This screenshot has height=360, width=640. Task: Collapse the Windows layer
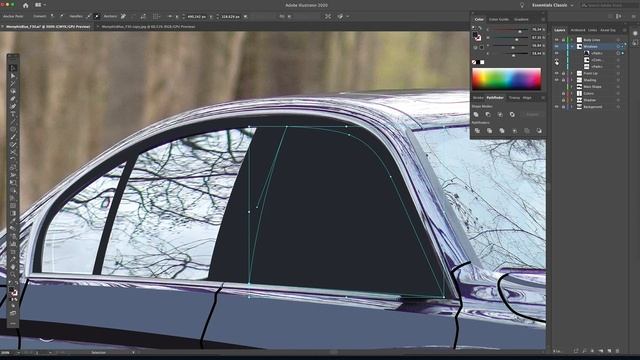coord(572,47)
